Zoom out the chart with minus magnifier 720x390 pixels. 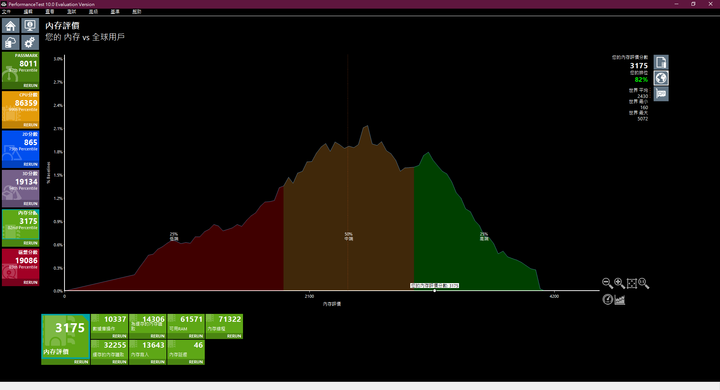pos(607,283)
